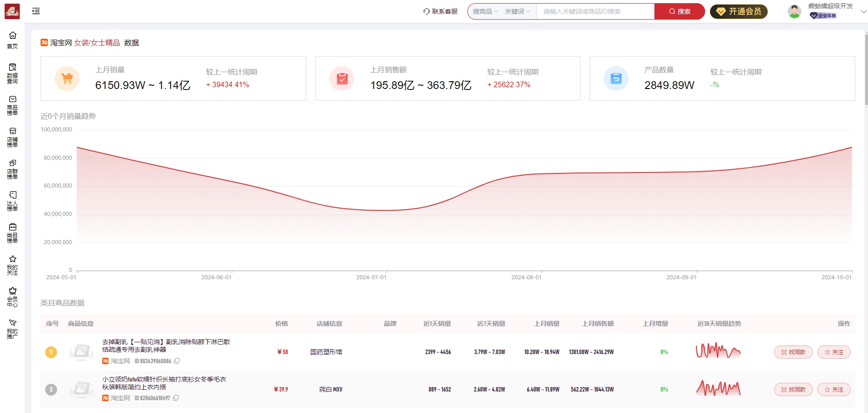Click the red 搜索 search button

click(679, 11)
